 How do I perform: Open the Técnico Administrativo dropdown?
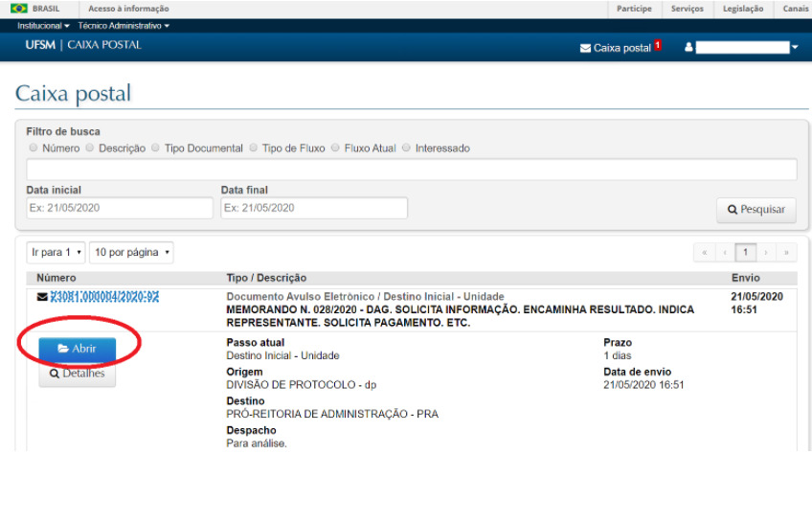pos(124,26)
